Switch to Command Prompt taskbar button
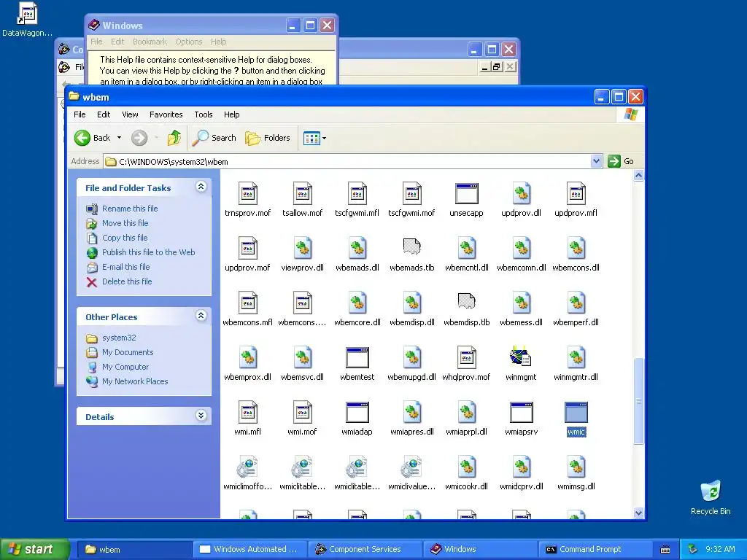Viewport: 747px width, 560px height. (595, 550)
